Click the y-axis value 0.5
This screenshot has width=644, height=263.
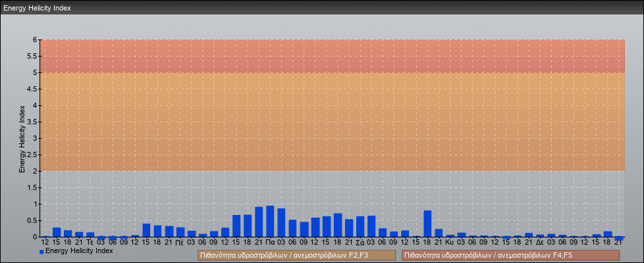pyautogui.click(x=32, y=220)
